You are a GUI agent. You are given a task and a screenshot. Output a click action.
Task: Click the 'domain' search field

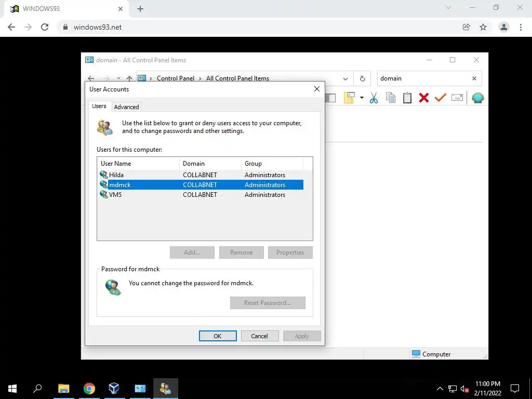[424, 78]
